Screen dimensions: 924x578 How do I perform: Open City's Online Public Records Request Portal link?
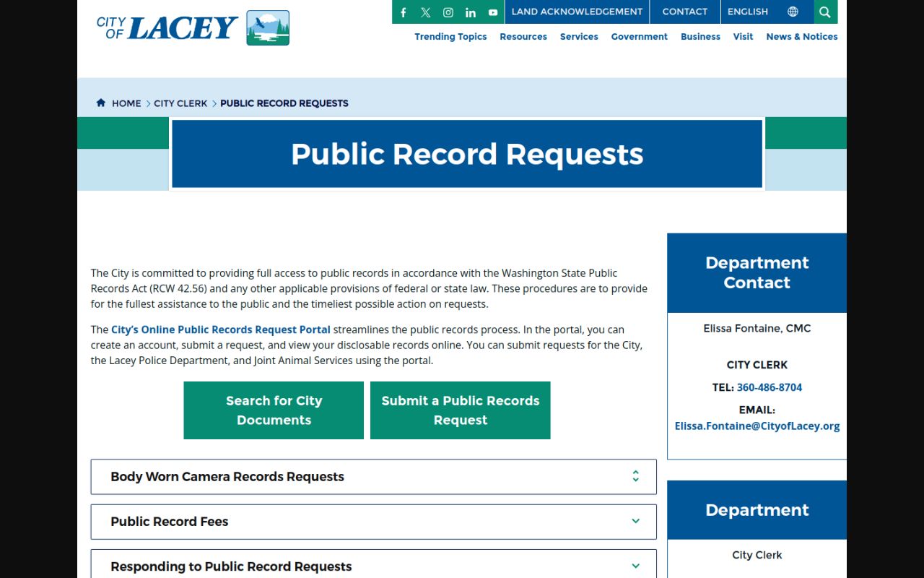(x=221, y=329)
